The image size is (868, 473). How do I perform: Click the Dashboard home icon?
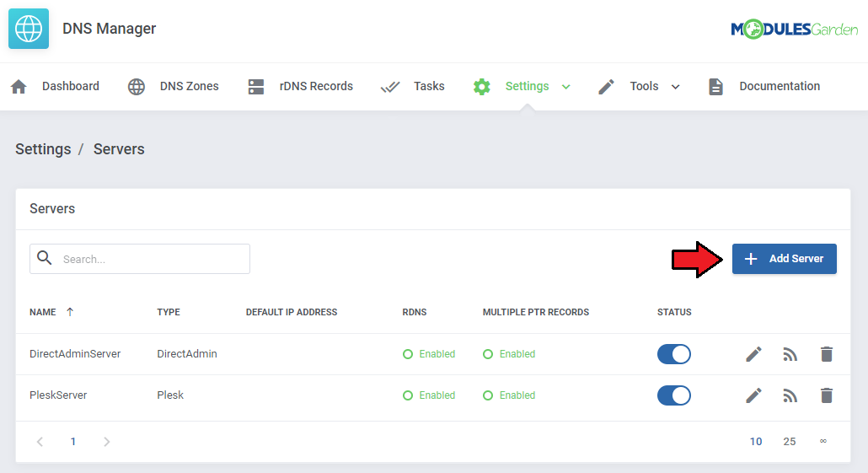coord(19,86)
